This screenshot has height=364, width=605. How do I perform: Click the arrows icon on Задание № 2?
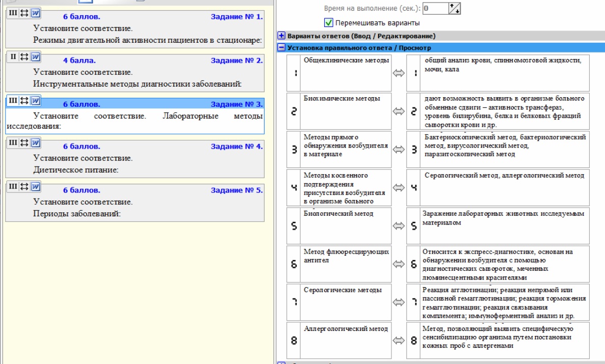point(24,57)
